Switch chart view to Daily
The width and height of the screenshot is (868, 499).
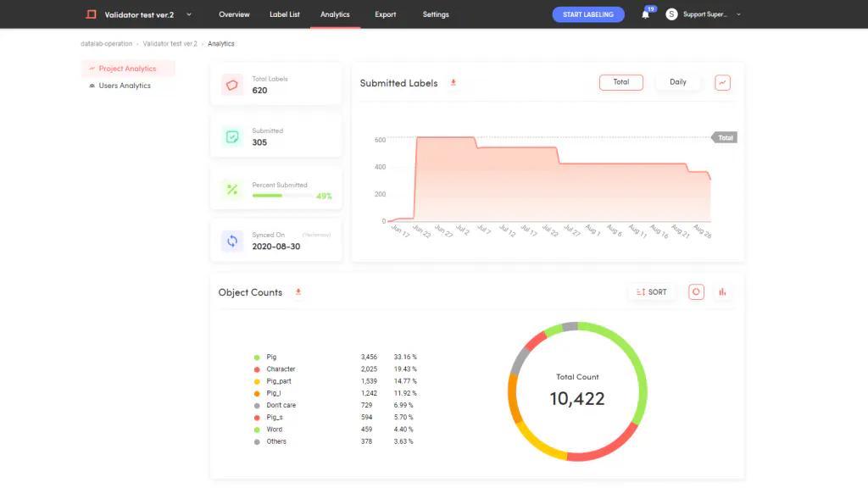coord(677,82)
